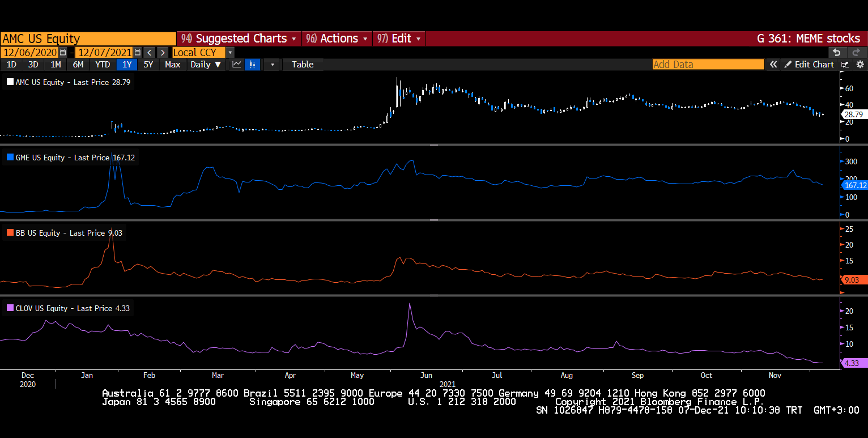
Task: Click the purple CLOV legend color swatch
Action: coord(10,308)
